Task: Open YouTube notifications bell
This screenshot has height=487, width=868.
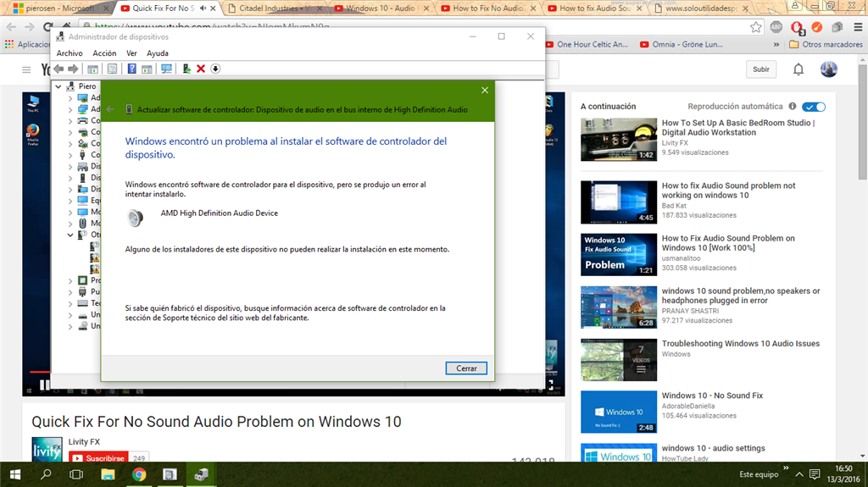Action: pyautogui.click(x=798, y=69)
